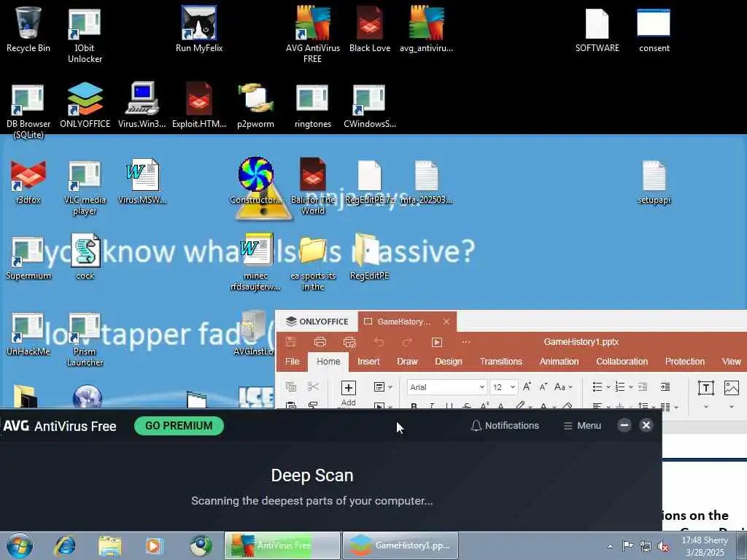Click the Copy icon in Home ribbon
Image resolution: width=747 pixels, height=560 pixels.
(x=290, y=386)
